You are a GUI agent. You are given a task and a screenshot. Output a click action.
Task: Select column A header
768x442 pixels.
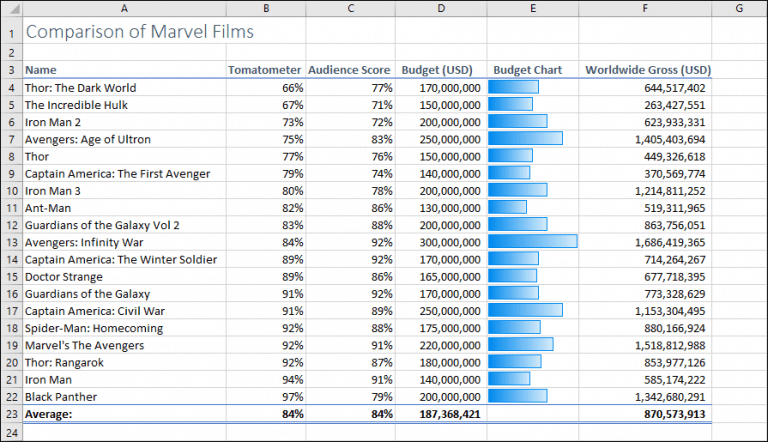point(124,8)
